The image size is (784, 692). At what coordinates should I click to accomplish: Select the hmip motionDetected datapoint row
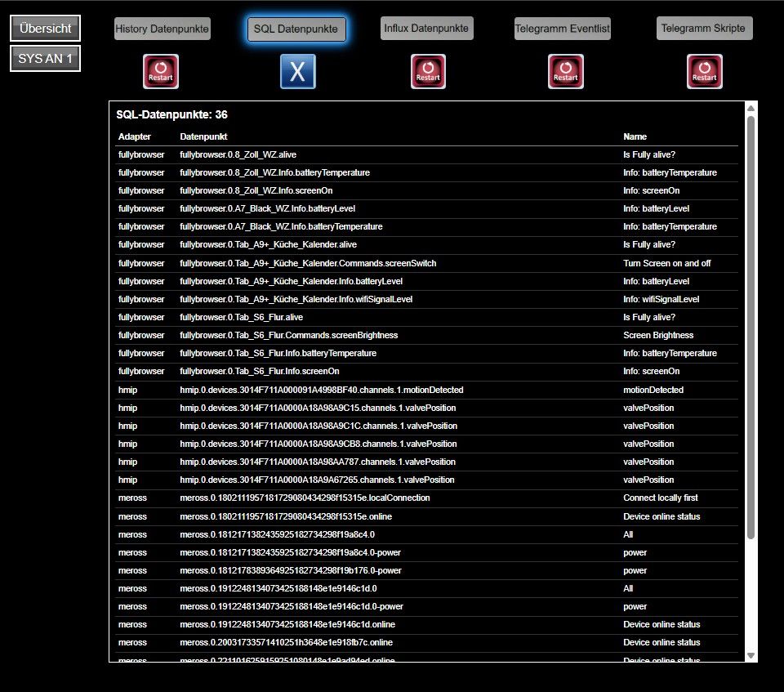(426, 390)
